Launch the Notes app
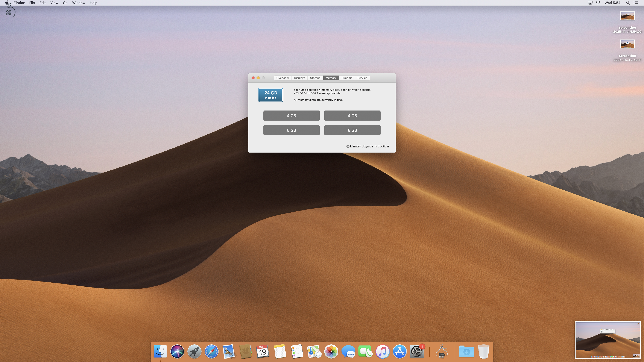This screenshot has height=362, width=644. coord(280,351)
